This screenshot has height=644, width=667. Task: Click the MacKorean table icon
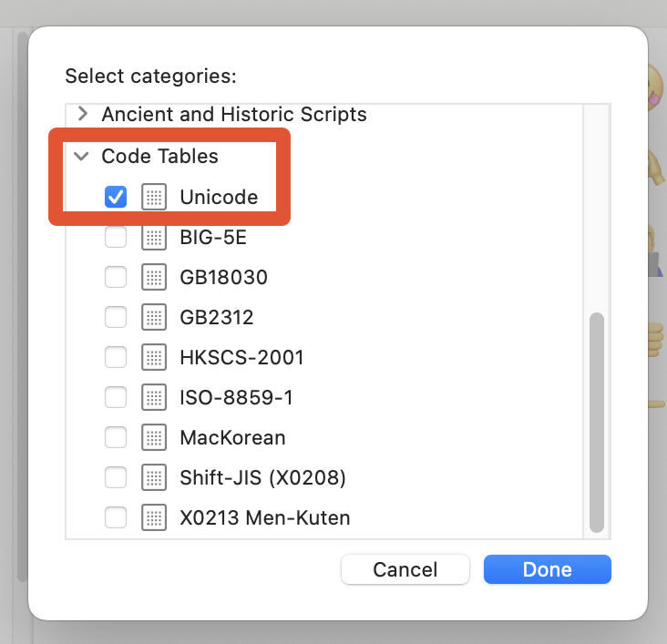154,437
